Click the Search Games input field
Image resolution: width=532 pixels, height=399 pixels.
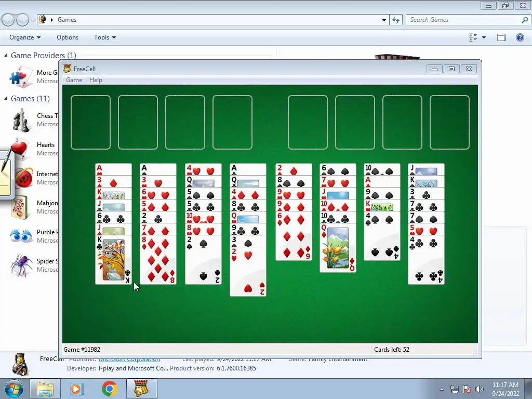tap(463, 20)
